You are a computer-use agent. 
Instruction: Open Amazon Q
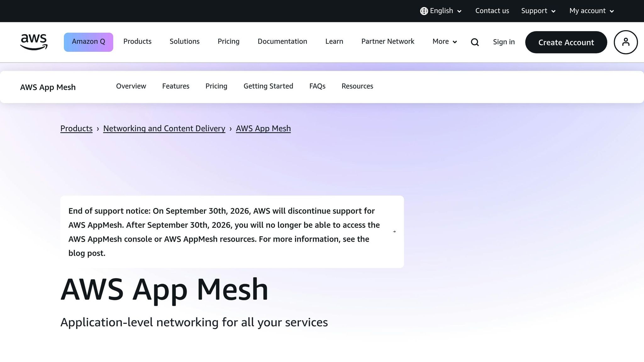(88, 42)
